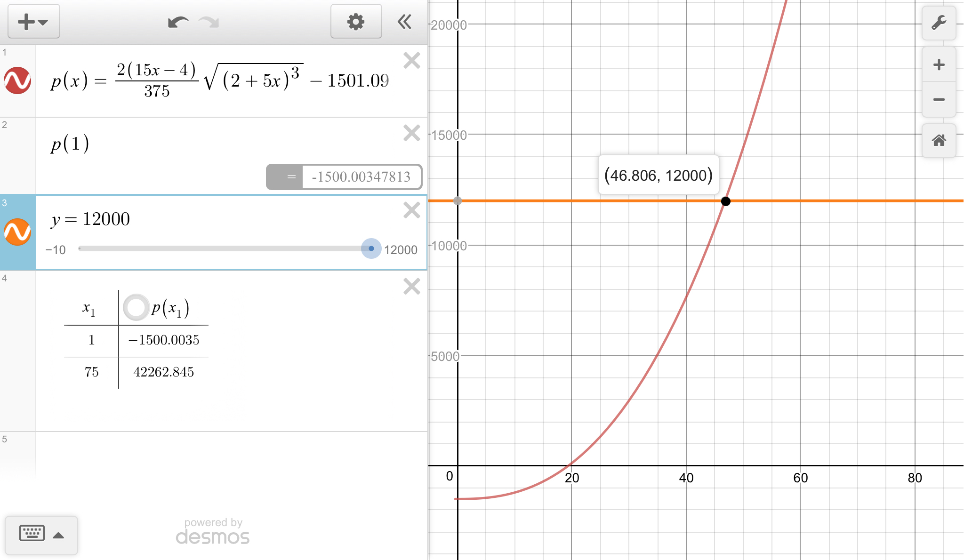Image resolution: width=964 pixels, height=560 pixels.
Task: Hide the red p(x) curve
Action: [x=17, y=80]
